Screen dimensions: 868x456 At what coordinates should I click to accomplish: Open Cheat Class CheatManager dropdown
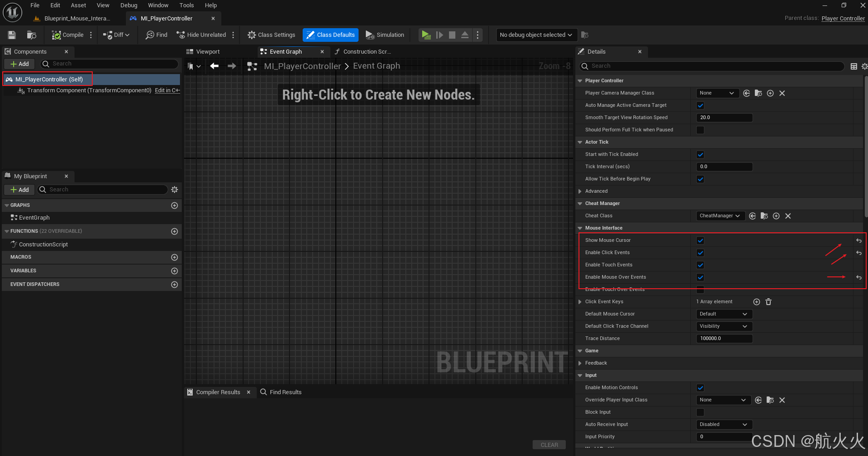tap(720, 216)
